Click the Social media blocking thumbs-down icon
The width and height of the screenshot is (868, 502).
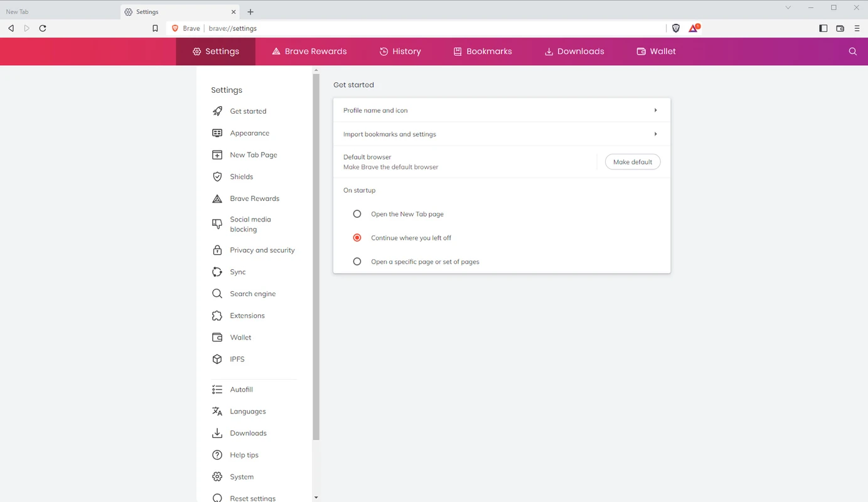217,224
